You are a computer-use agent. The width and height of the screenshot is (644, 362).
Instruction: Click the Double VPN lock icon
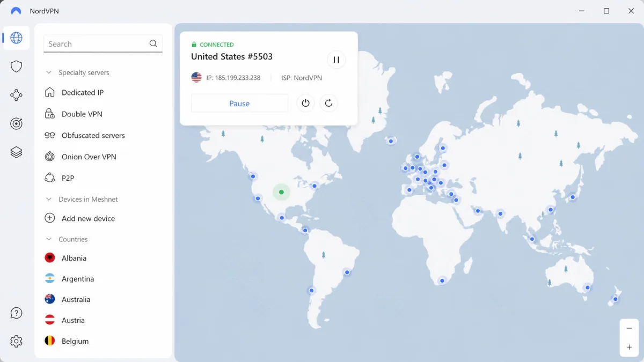click(x=50, y=114)
